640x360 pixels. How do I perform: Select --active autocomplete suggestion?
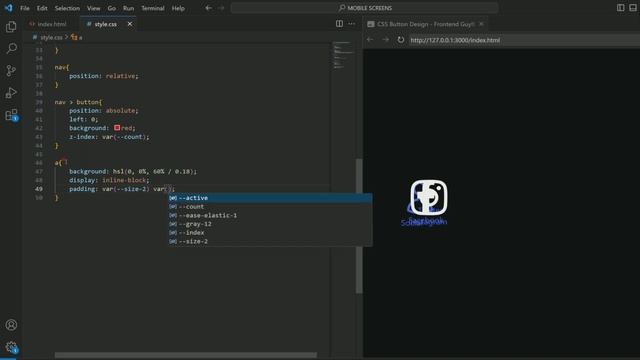click(270, 198)
